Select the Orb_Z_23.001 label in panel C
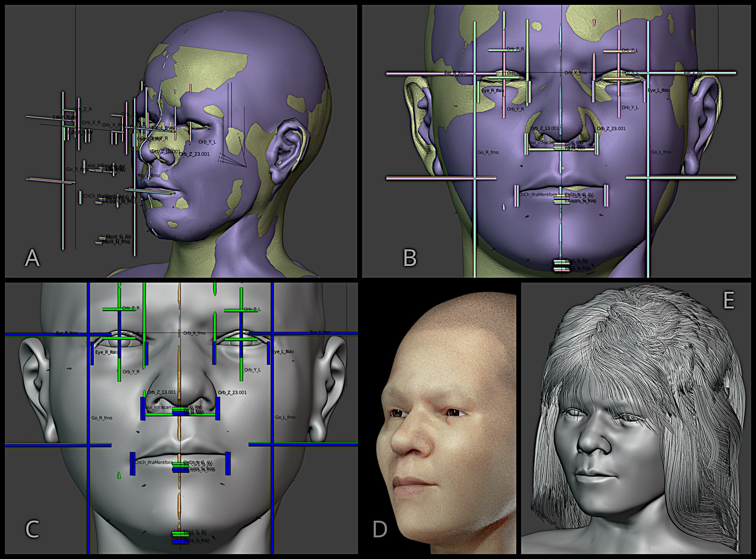The image size is (756, 559). point(232,392)
